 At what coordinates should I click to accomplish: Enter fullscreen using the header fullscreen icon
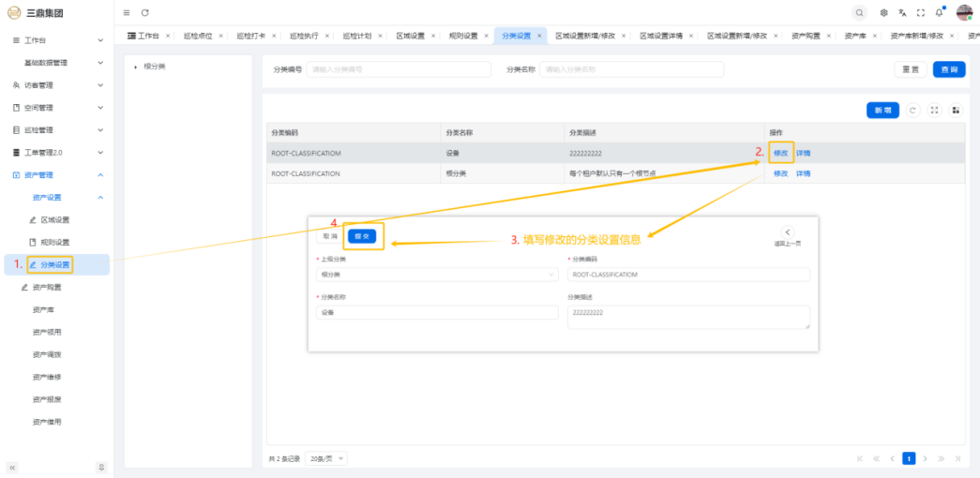click(x=920, y=12)
